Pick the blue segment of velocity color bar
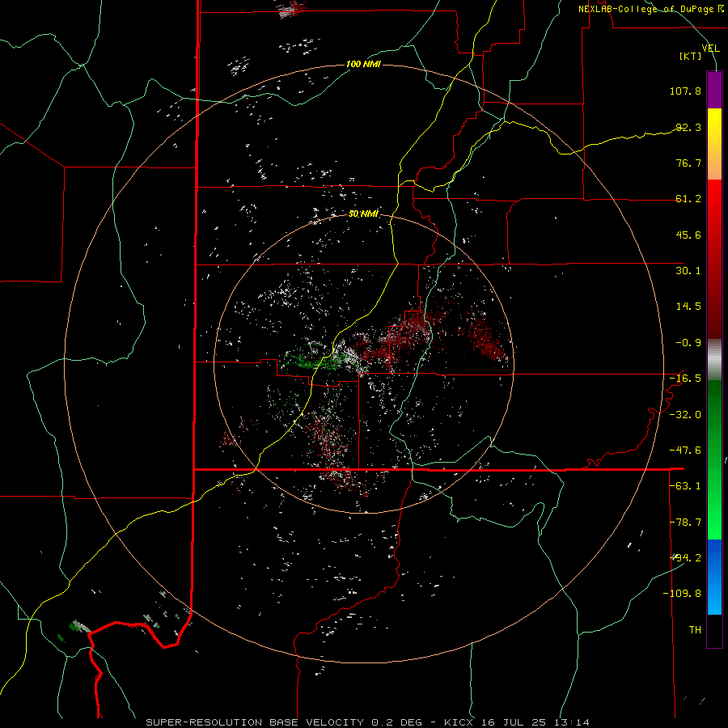Image resolution: width=728 pixels, height=728 pixels. pyautogui.click(x=714, y=577)
